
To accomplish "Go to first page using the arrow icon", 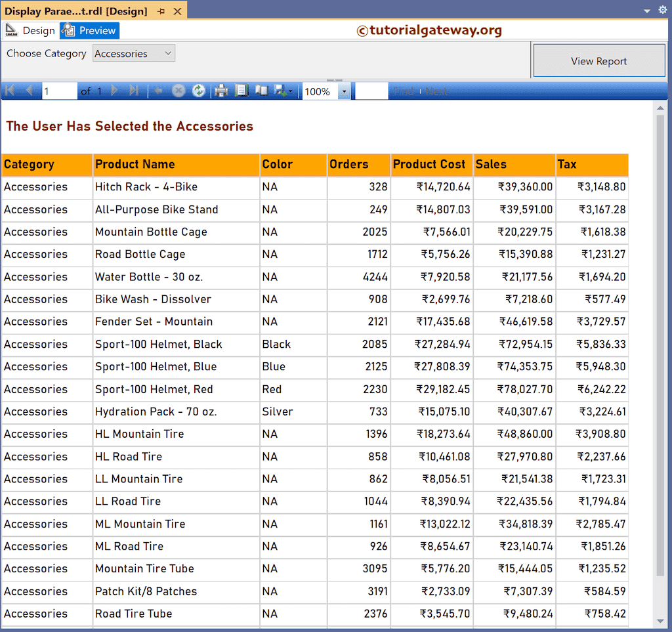I will pos(9,91).
